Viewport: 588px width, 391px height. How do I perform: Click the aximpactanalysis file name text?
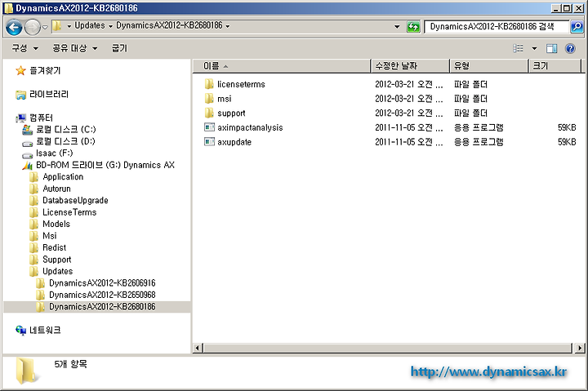[x=250, y=128]
